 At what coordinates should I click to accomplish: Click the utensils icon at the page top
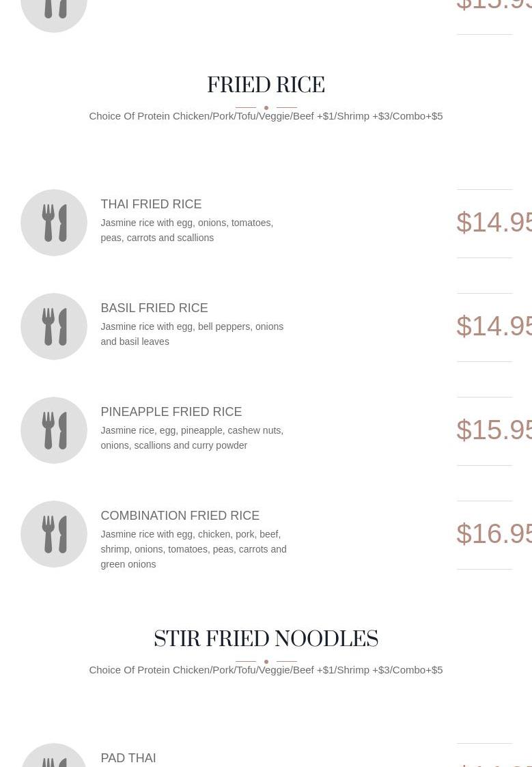(54, 12)
